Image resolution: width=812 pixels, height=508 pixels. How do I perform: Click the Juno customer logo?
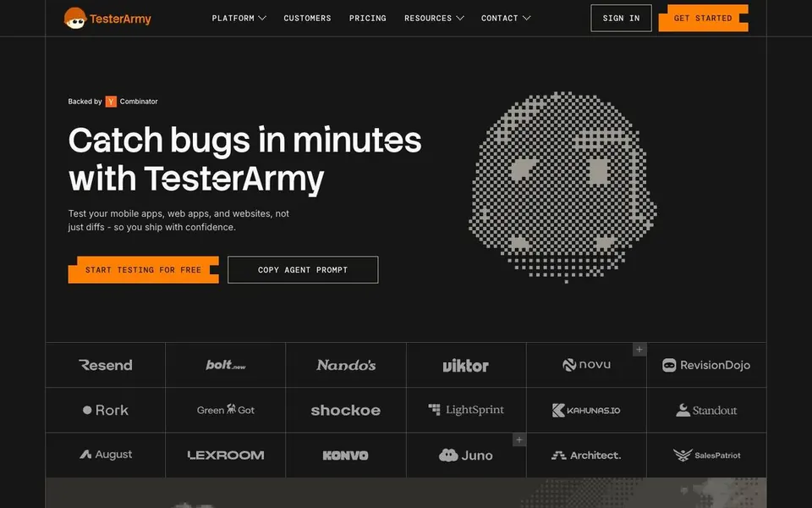tap(465, 456)
